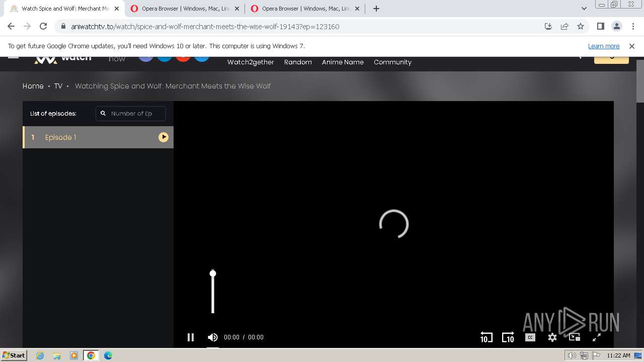Open a new browser tab
This screenshot has width=644, height=362.
(376, 9)
